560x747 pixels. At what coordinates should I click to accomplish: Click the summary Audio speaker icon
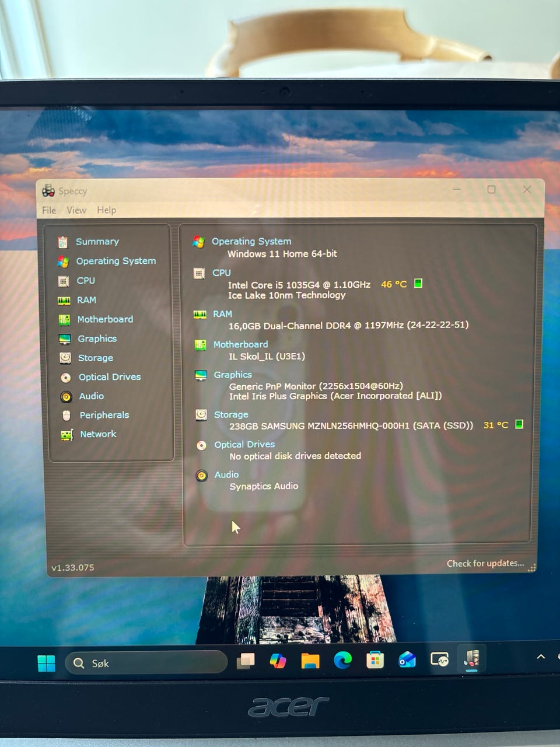pyautogui.click(x=202, y=476)
